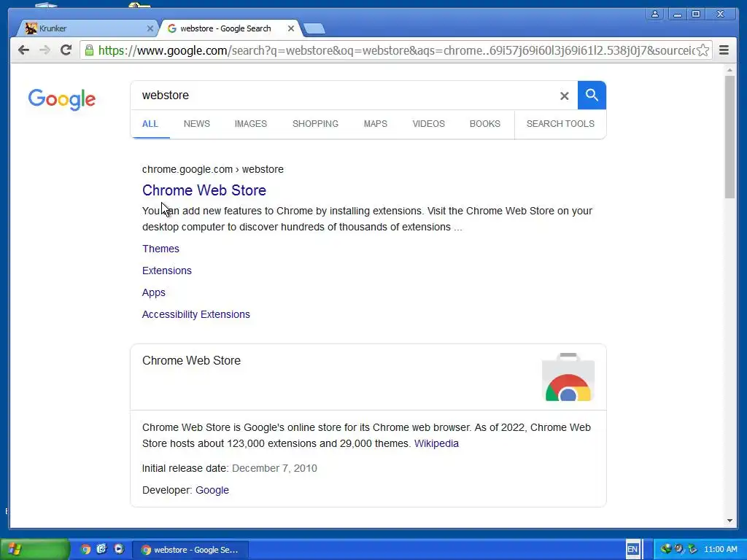Open the media player quick launch icon

(119, 549)
